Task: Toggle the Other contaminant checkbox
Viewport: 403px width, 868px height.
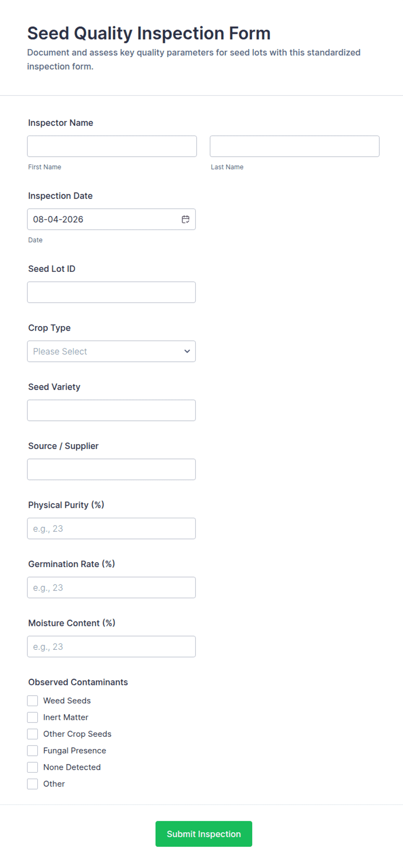Action: (x=32, y=784)
